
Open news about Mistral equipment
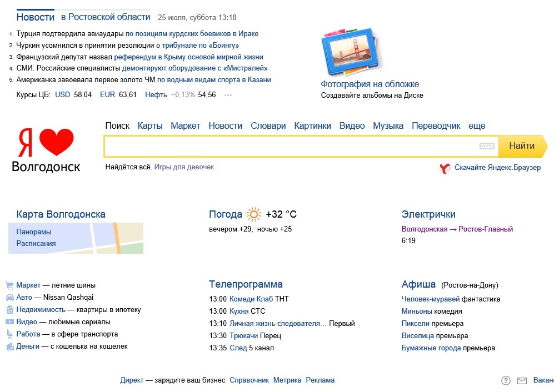tap(194, 68)
